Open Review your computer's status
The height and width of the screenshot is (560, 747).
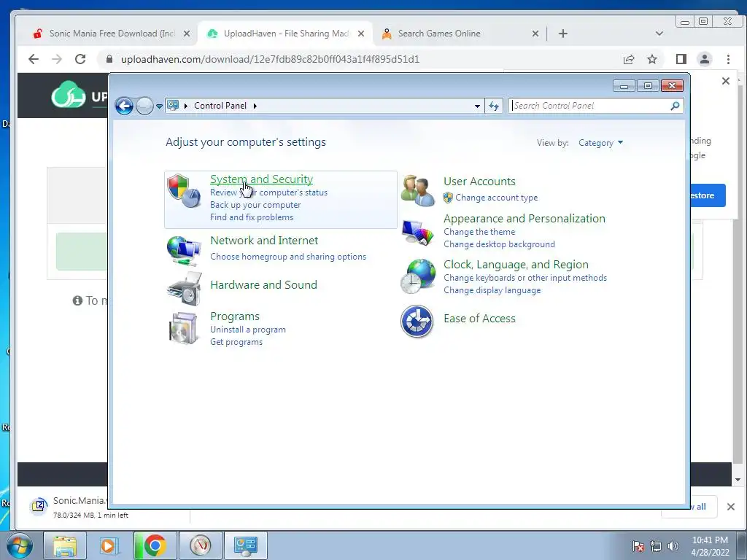(x=268, y=192)
